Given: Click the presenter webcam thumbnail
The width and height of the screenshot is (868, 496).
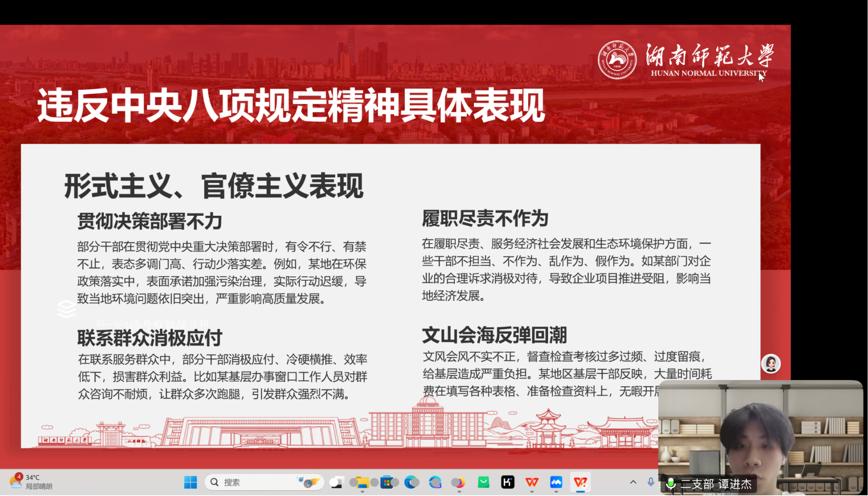Looking at the screenshot, I should click(760, 428).
